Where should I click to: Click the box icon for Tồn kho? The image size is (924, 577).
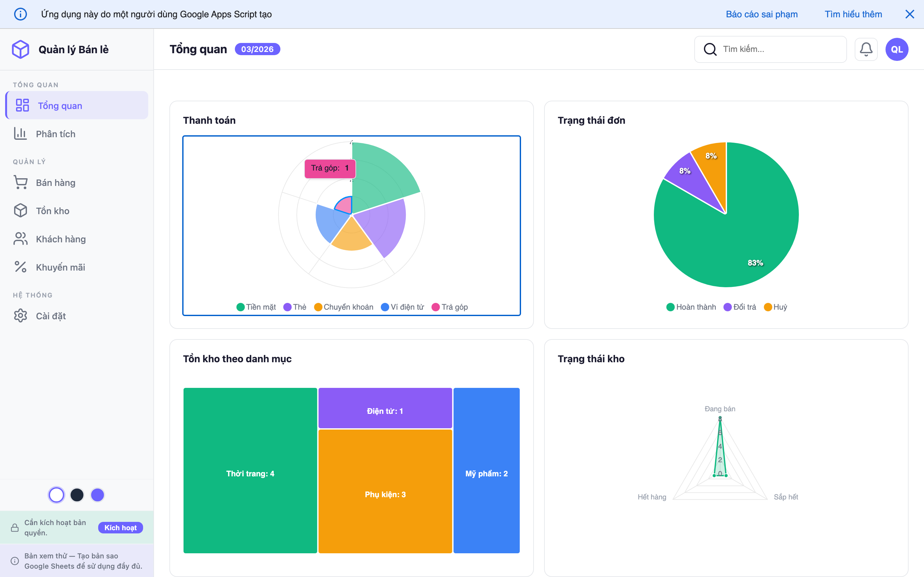20,210
